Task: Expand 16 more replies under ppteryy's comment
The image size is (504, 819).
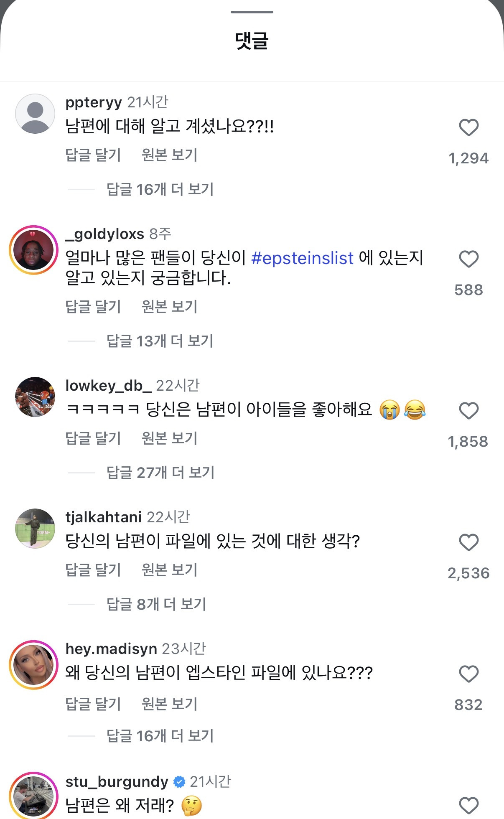Action: [160, 189]
